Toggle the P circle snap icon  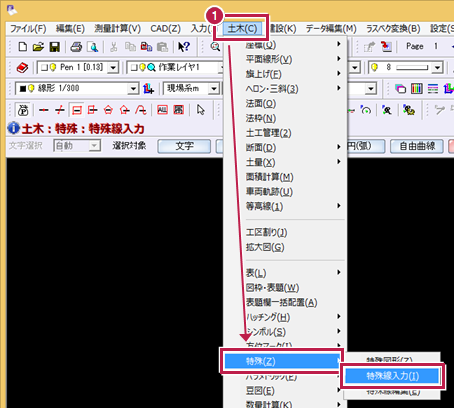pyautogui.click(x=23, y=110)
